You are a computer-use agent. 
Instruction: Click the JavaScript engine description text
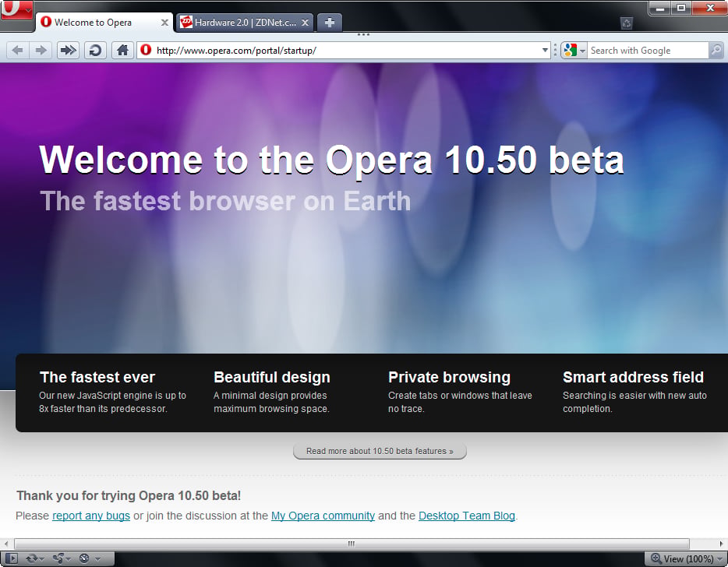pos(112,402)
